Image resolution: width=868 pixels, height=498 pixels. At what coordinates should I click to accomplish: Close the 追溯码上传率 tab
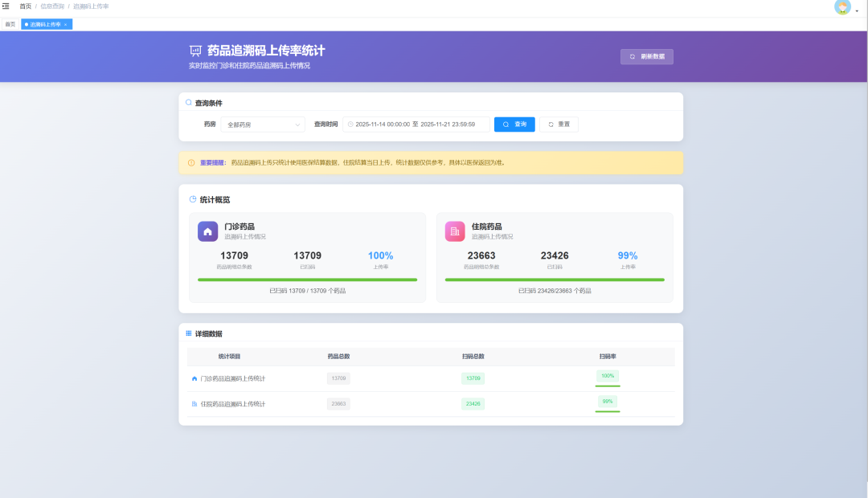65,24
